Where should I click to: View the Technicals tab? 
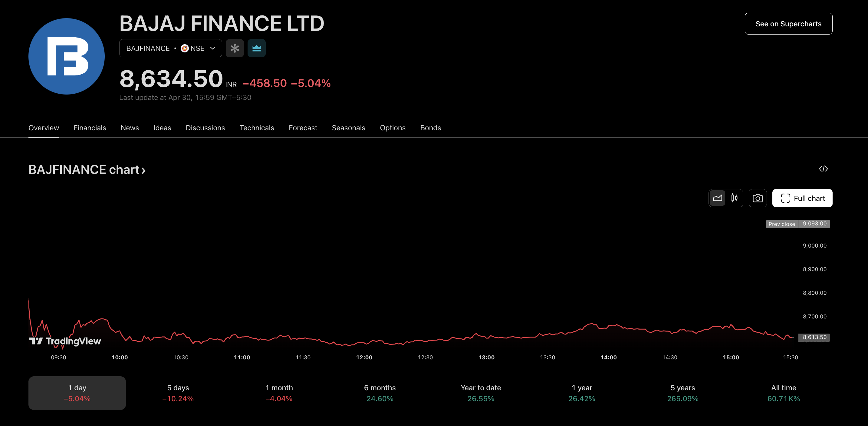257,128
